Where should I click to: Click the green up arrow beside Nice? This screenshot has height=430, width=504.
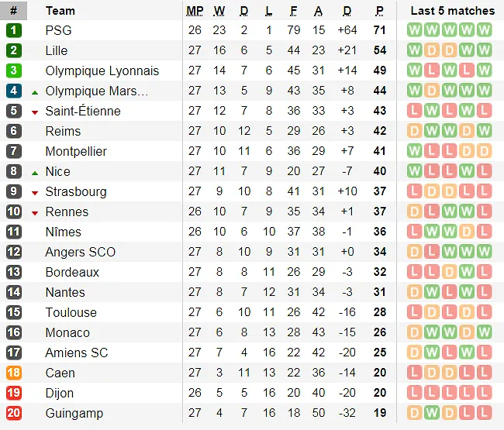pyautogui.click(x=35, y=172)
